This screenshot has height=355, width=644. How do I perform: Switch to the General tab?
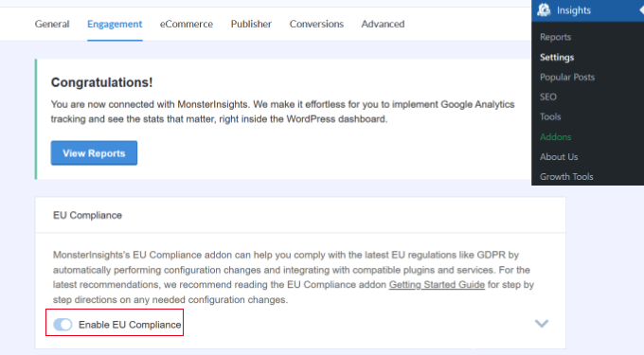tap(52, 24)
